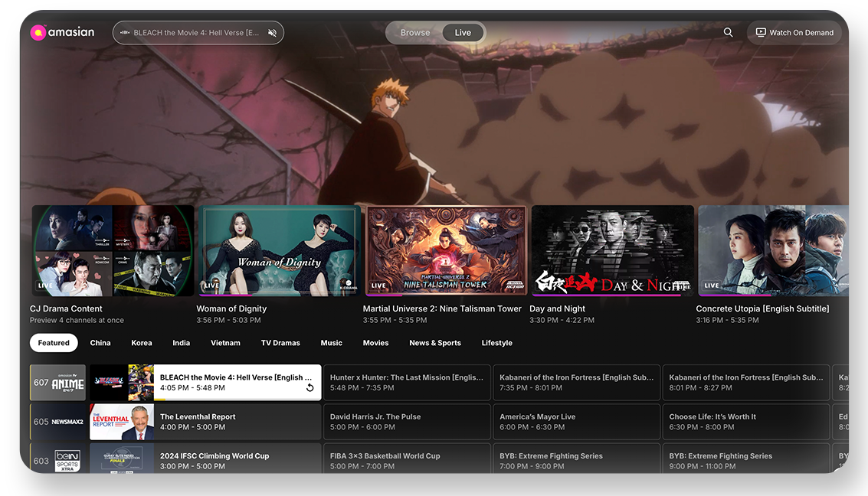
Task: Open BYB: Extreme Fighting Series at 9:00 PM
Action: (746, 458)
